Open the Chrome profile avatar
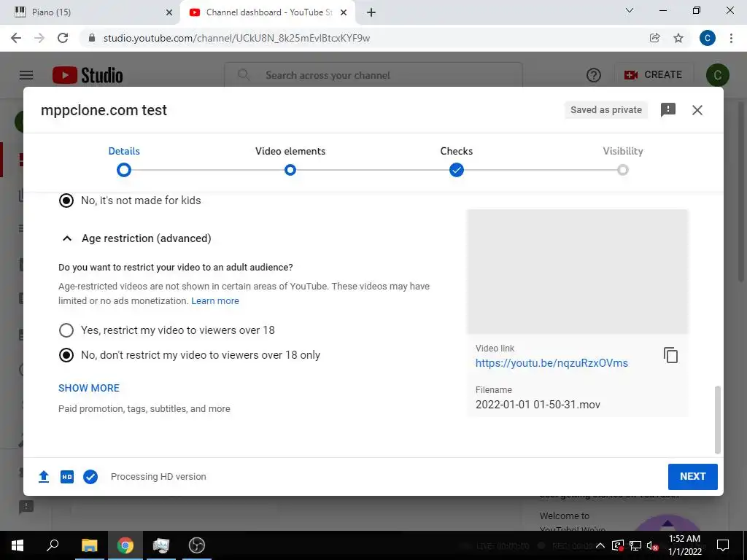Image resolution: width=747 pixels, height=560 pixels. point(708,38)
